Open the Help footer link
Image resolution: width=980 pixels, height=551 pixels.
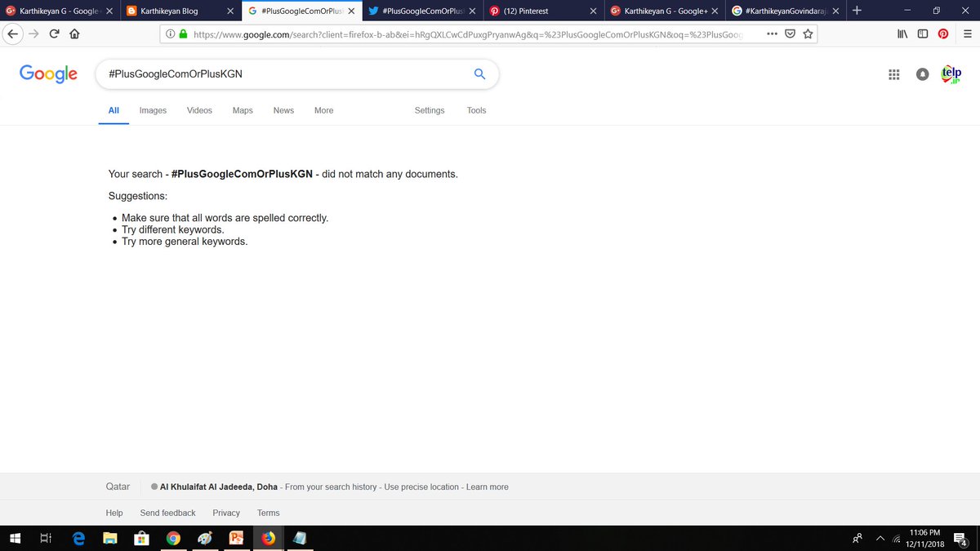[x=114, y=513]
